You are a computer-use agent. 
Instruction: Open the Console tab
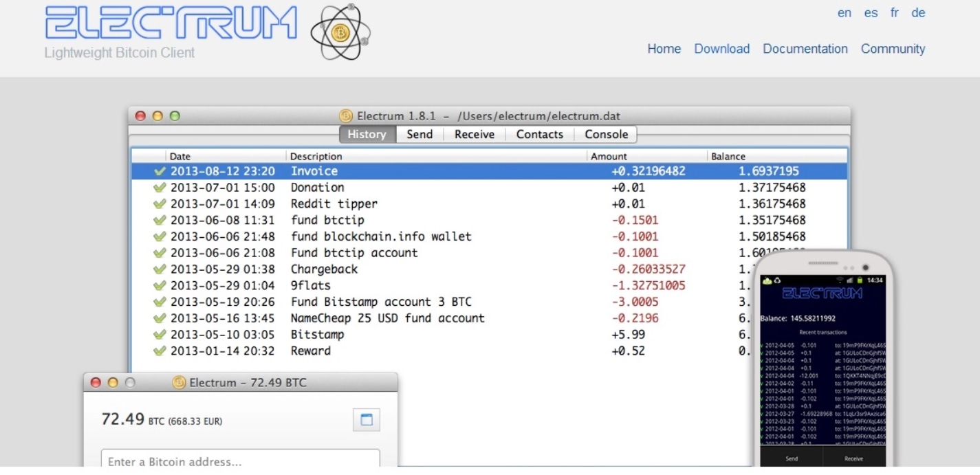tap(606, 134)
